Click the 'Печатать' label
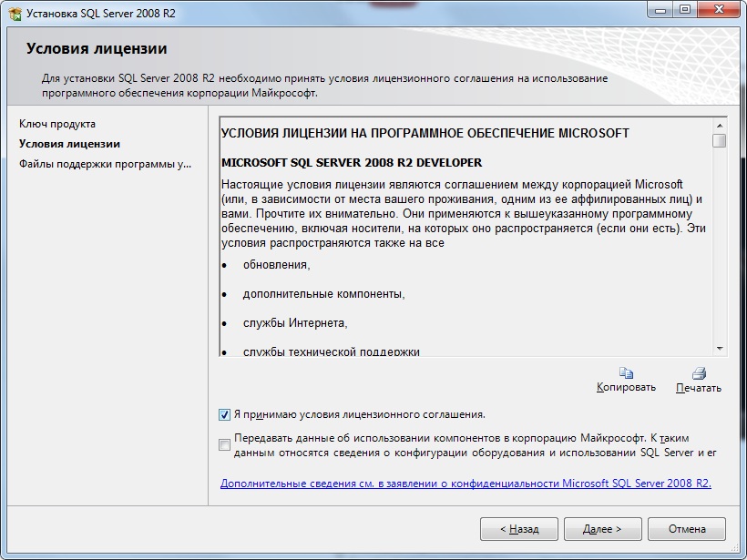The height and width of the screenshot is (560, 747). 699,388
